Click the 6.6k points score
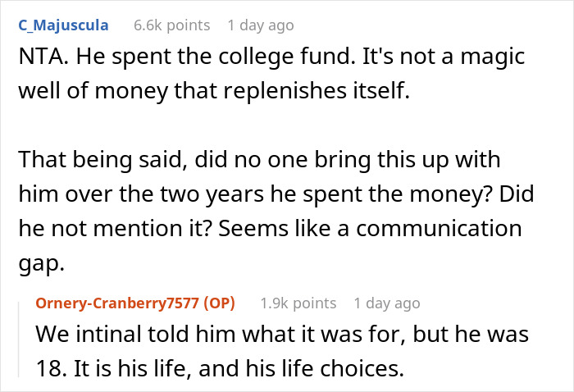 [x=171, y=25]
